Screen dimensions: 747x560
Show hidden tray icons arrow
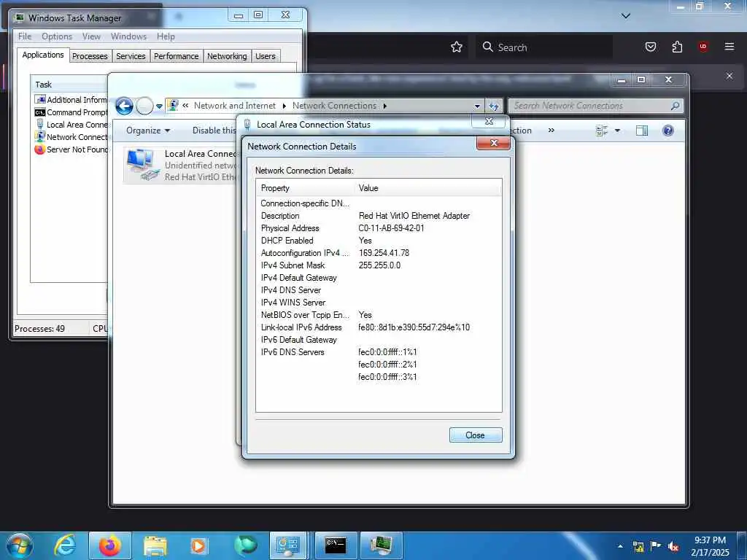pyautogui.click(x=620, y=546)
